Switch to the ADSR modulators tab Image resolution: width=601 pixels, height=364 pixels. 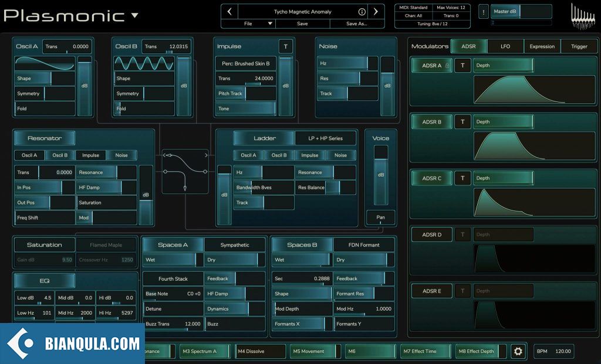click(x=468, y=46)
